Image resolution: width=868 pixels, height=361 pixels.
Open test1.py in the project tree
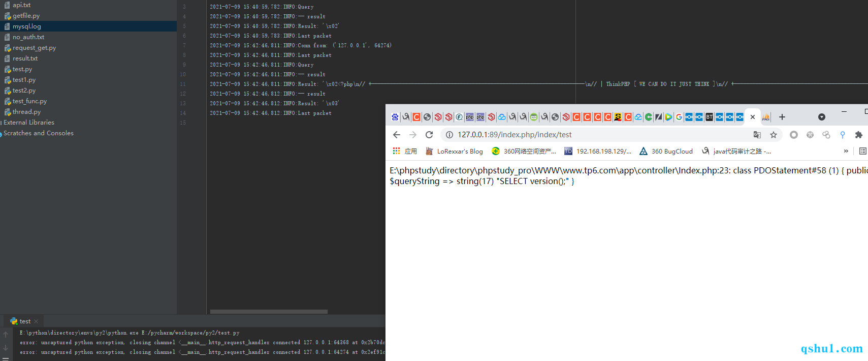24,80
